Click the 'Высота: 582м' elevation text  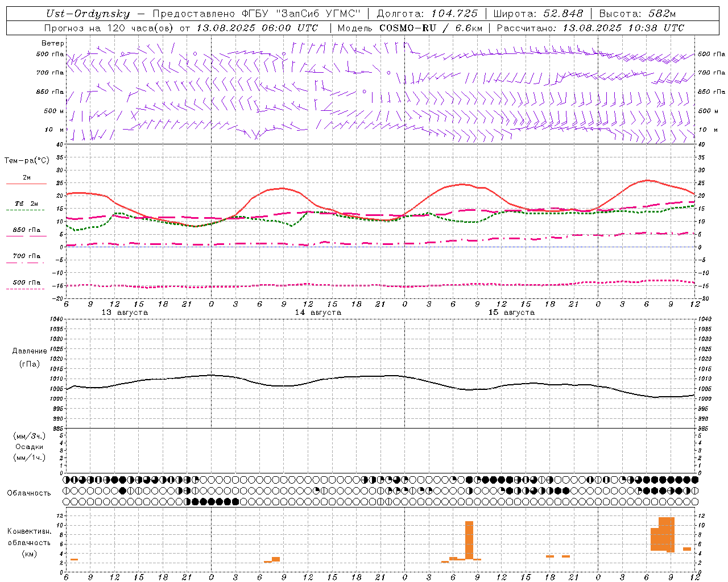pyautogui.click(x=638, y=14)
